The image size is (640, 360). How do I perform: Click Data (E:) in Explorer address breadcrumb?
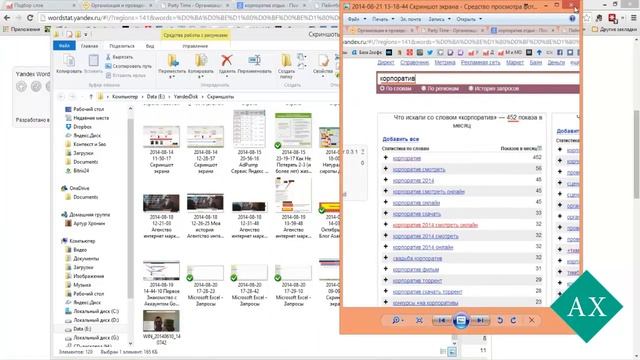156,97
